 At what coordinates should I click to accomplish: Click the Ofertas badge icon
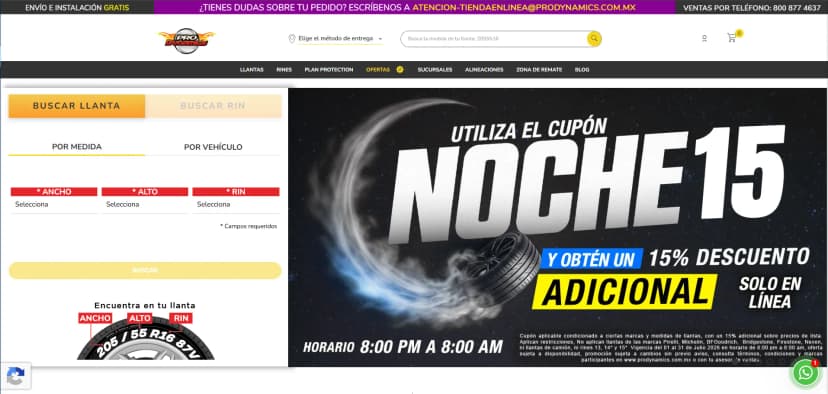(400, 69)
